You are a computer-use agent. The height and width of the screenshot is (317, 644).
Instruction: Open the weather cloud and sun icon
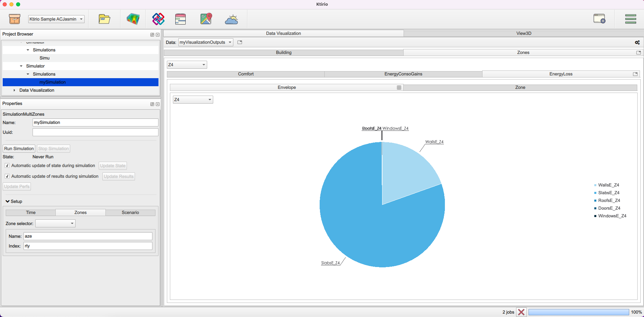point(231,20)
